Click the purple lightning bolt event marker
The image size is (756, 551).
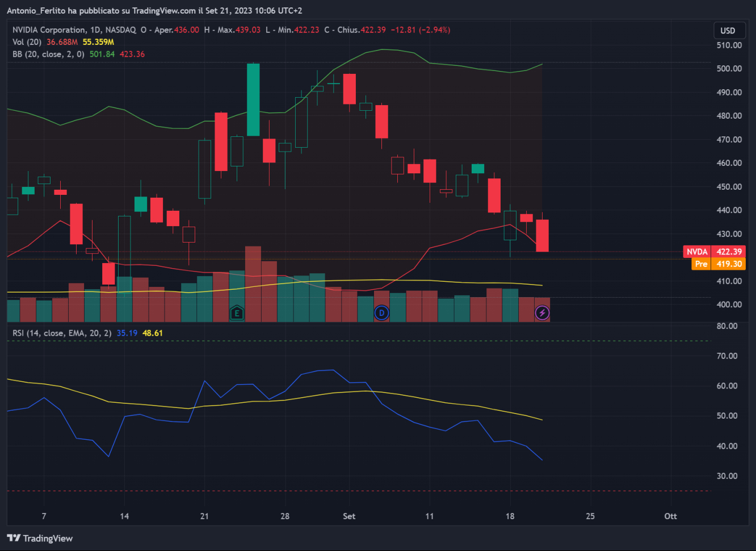(542, 312)
